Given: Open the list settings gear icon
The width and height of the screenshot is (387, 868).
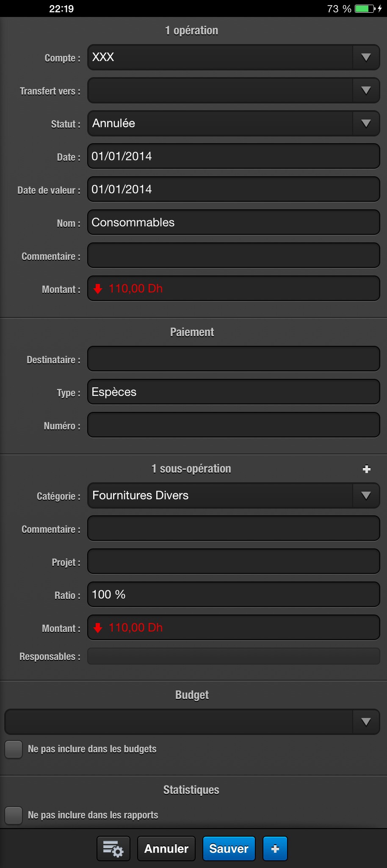Looking at the screenshot, I should tap(113, 849).
